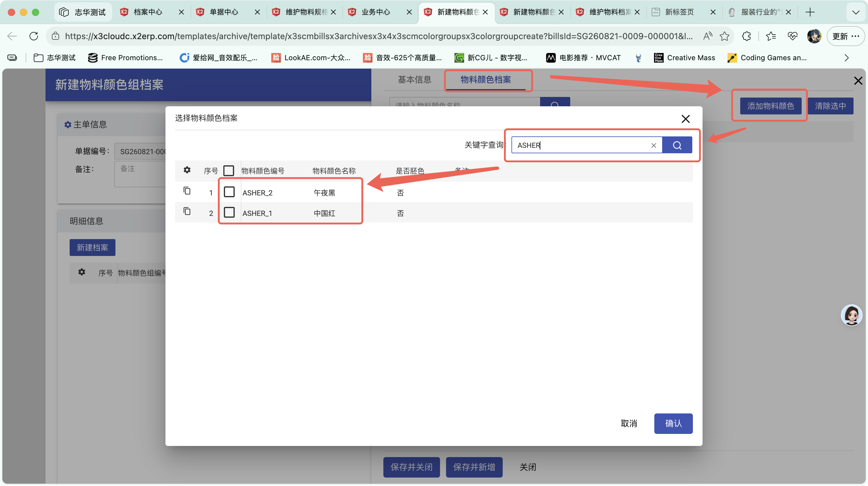Toggle the select-all header checkbox
Screen dimensions: 868x486
(229, 171)
